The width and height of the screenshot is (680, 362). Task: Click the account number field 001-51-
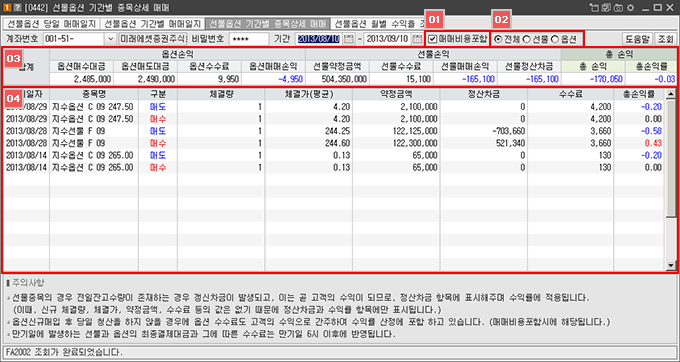[74, 39]
